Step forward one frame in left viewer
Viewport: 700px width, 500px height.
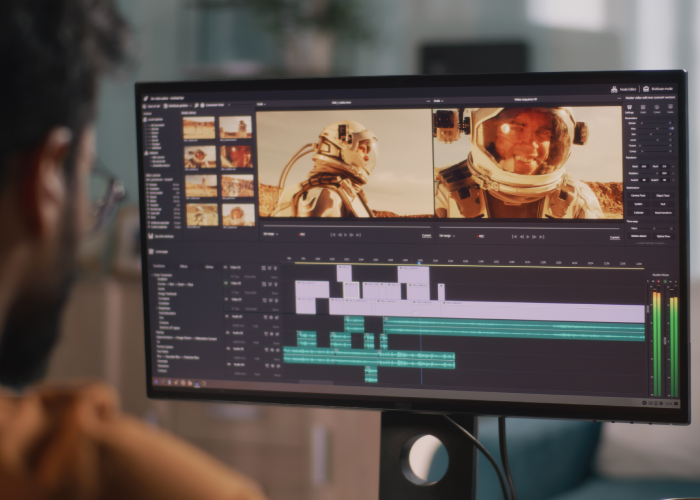tap(351, 235)
